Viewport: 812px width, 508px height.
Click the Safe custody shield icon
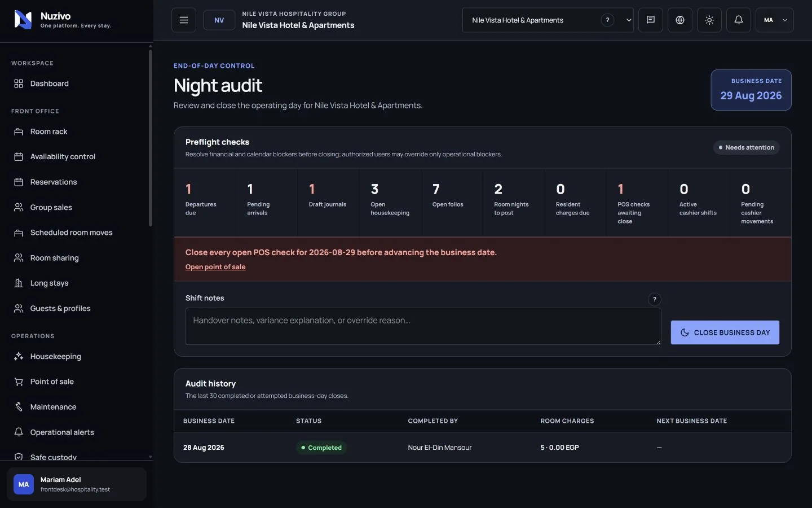pos(19,457)
